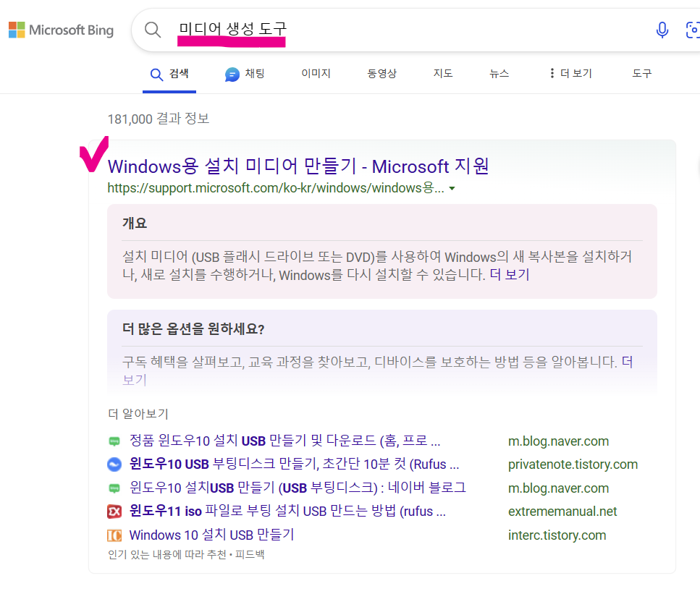Click favicon next to 윈도우11 iso 파일로 부팅
The image size is (700, 594).
pos(114,512)
